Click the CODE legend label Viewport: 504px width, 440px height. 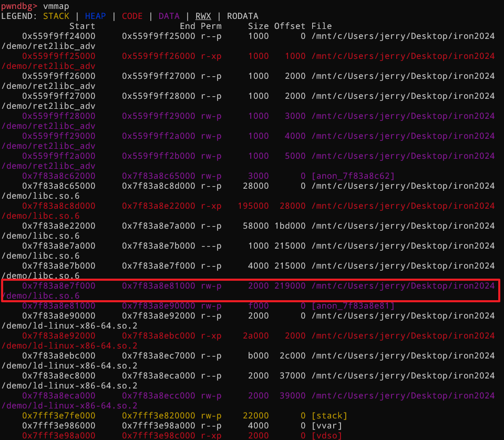[x=132, y=16]
